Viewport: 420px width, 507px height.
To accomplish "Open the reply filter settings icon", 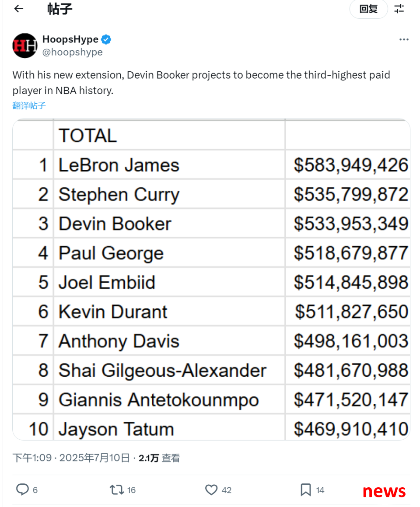I will click(x=399, y=9).
